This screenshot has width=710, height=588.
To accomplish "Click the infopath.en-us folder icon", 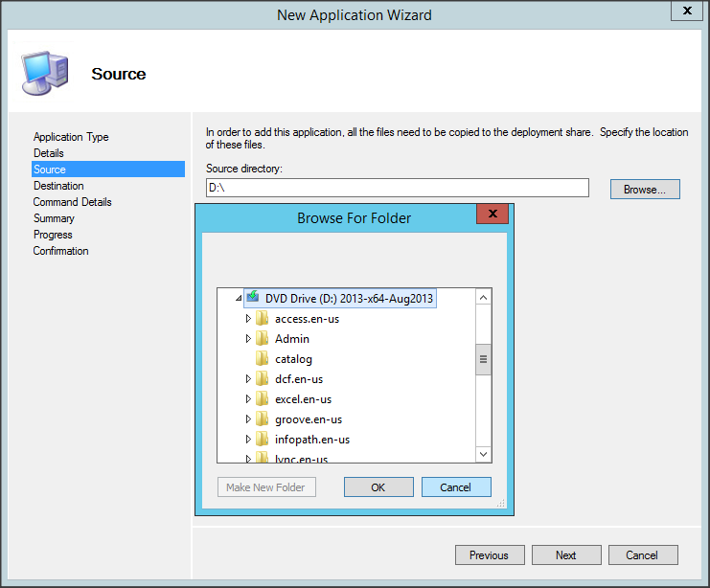I will pyautogui.click(x=262, y=440).
